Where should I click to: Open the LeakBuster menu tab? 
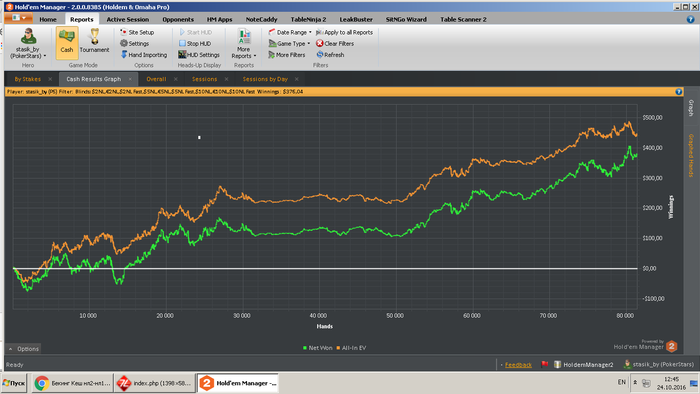coord(356,19)
